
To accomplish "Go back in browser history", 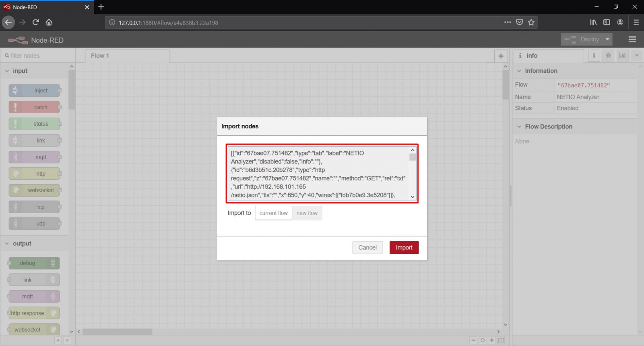I will 8,22.
